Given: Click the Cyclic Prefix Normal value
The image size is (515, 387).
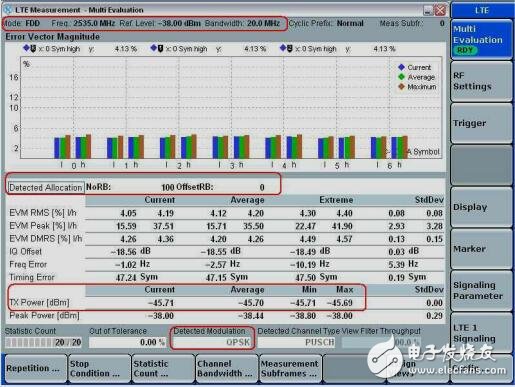Looking at the screenshot, I should click(x=350, y=23).
